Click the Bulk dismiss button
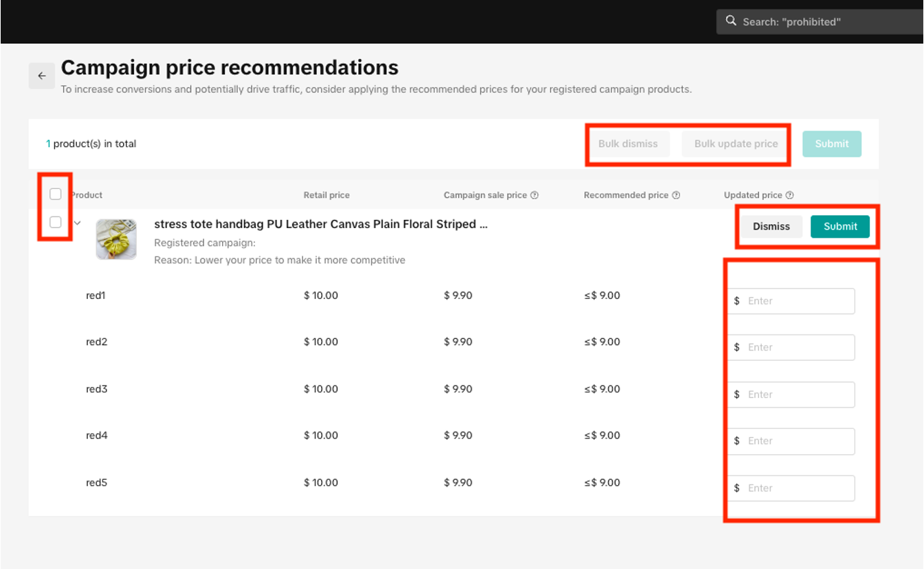Viewport: 924px width, 569px height. [x=628, y=144]
